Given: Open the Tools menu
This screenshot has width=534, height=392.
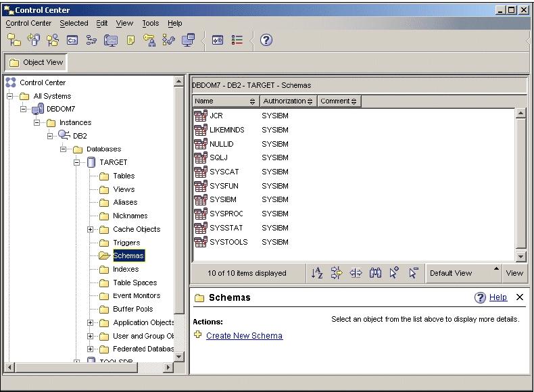Looking at the screenshot, I should [x=151, y=23].
